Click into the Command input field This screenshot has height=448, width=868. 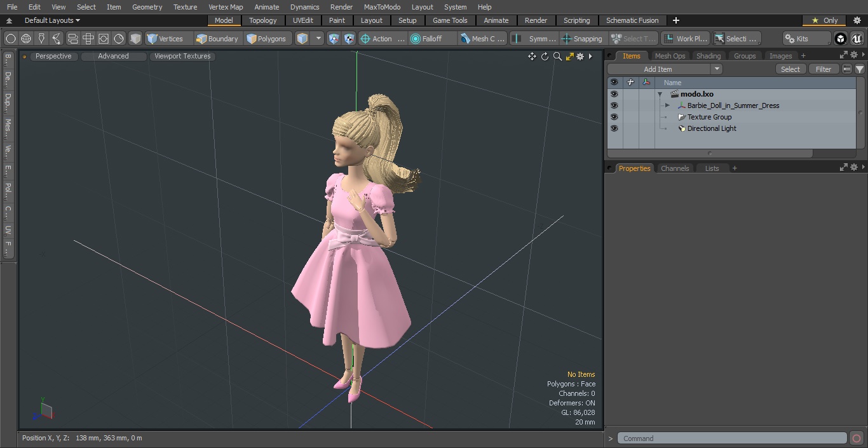[x=732, y=438]
